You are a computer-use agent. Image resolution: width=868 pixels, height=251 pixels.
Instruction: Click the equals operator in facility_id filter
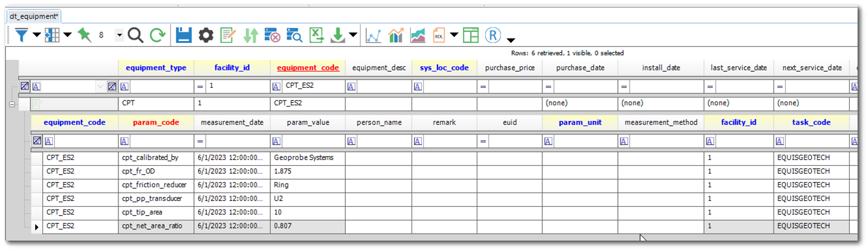(x=201, y=86)
